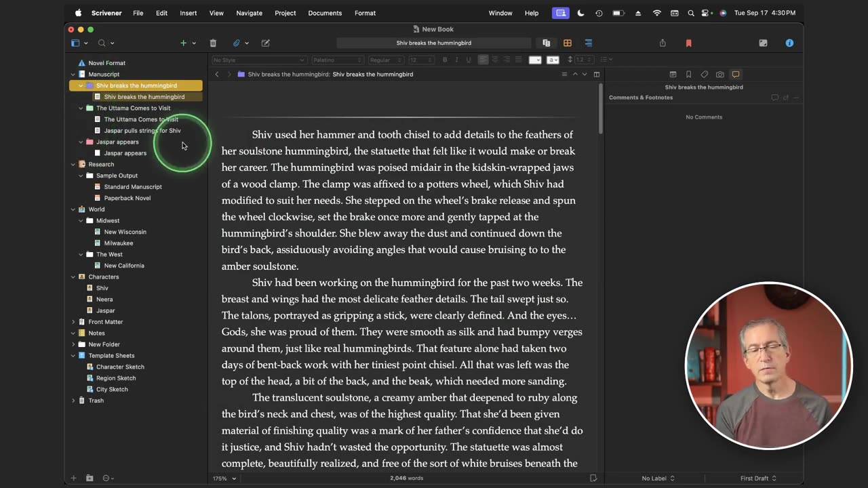Image resolution: width=868 pixels, height=488 pixels.
Task: Open the Documents menu
Action: pyautogui.click(x=325, y=13)
